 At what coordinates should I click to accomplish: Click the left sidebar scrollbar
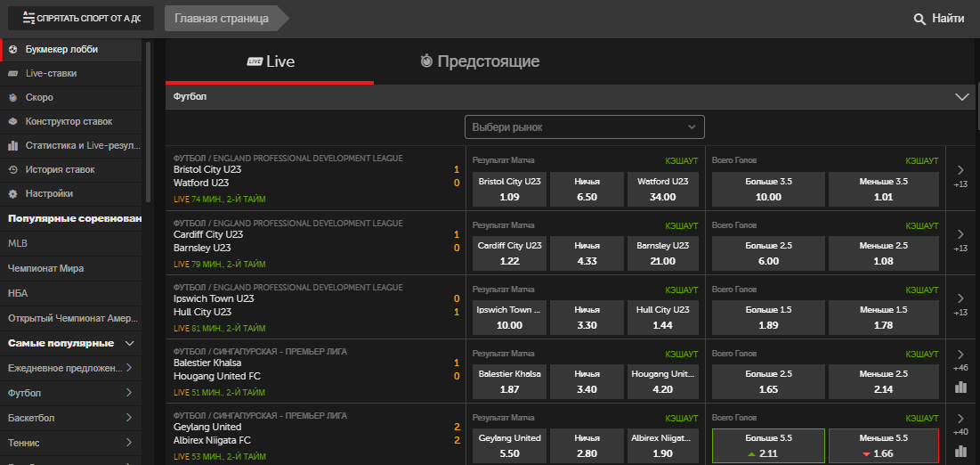148,122
